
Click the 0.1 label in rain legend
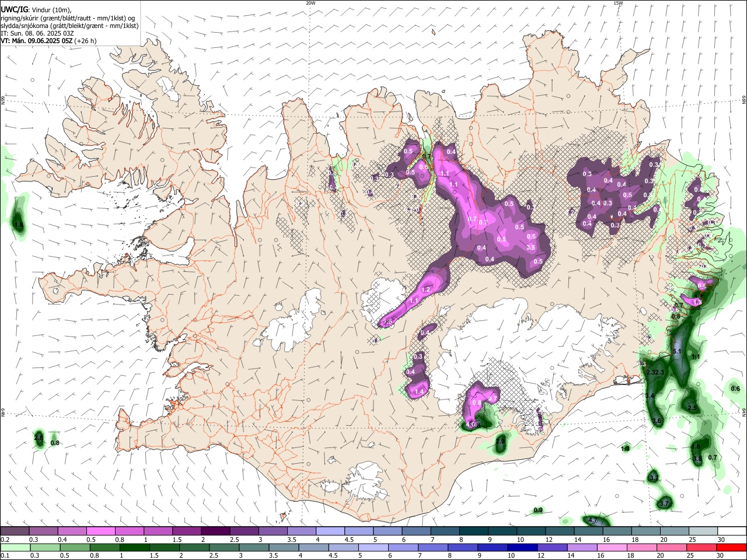point(5,555)
